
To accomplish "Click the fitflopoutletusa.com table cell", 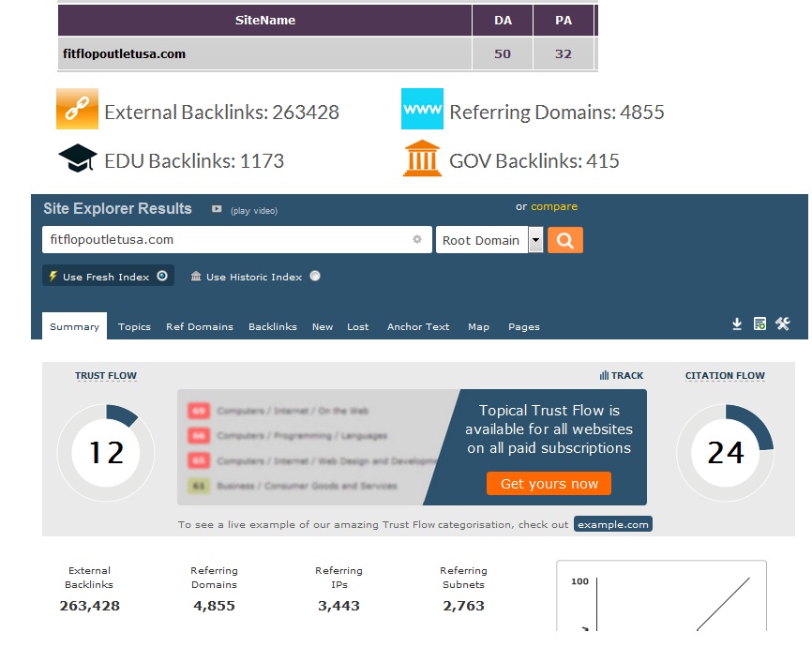I will [x=264, y=53].
